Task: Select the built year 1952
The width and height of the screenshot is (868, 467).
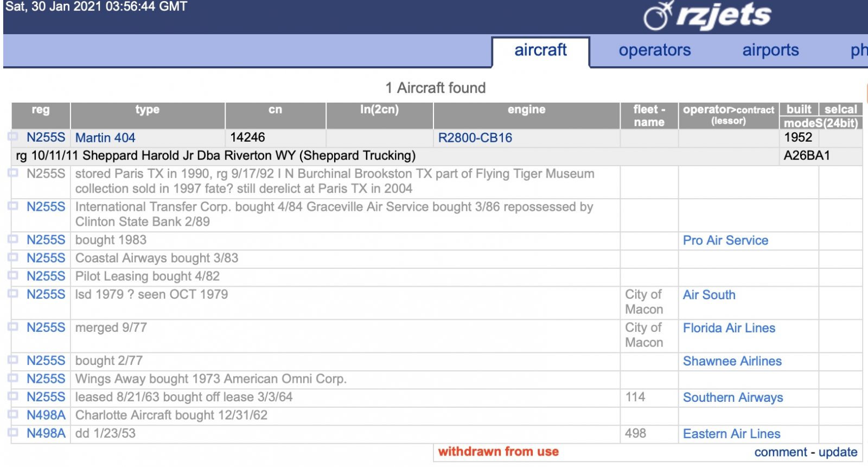Action: coord(798,137)
